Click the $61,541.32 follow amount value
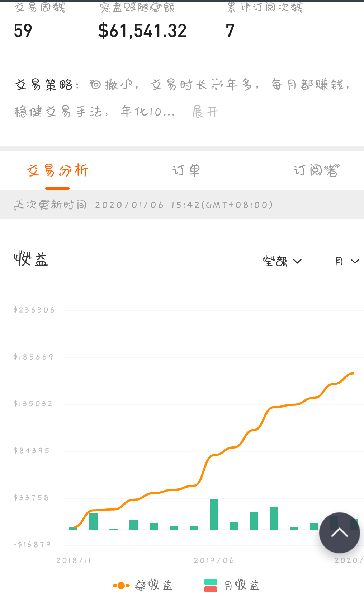Image resolution: width=364 pixels, height=596 pixels. (142, 31)
